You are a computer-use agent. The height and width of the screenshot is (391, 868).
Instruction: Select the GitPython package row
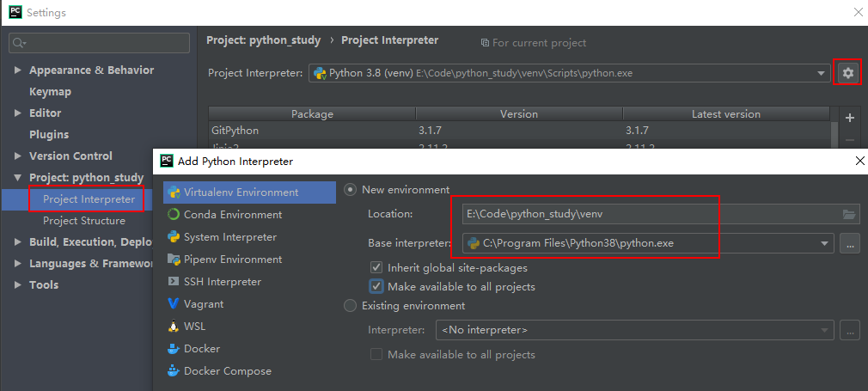(x=519, y=131)
